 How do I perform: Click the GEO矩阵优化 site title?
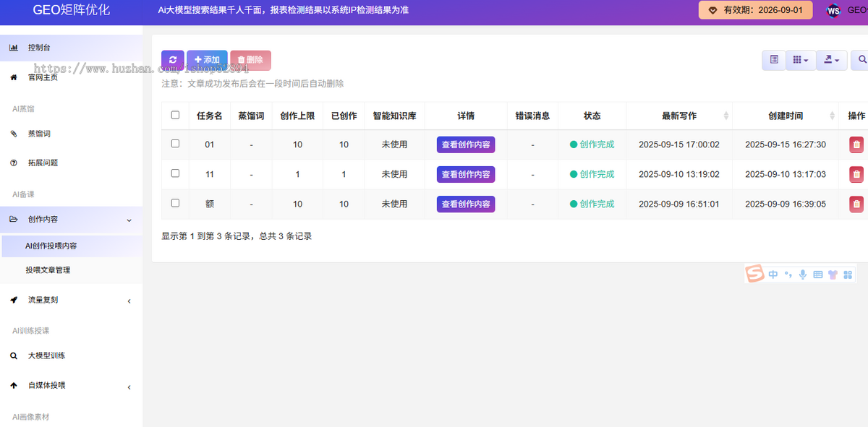[72, 10]
